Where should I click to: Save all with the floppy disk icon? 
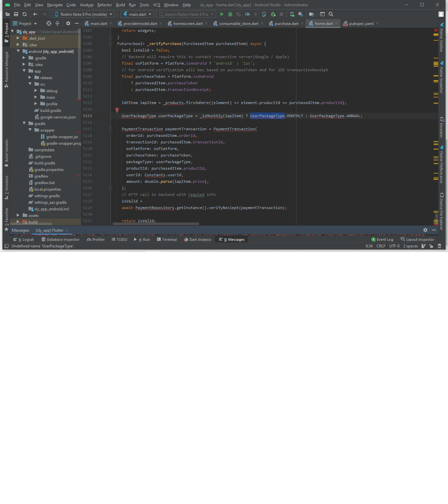coord(16,14)
